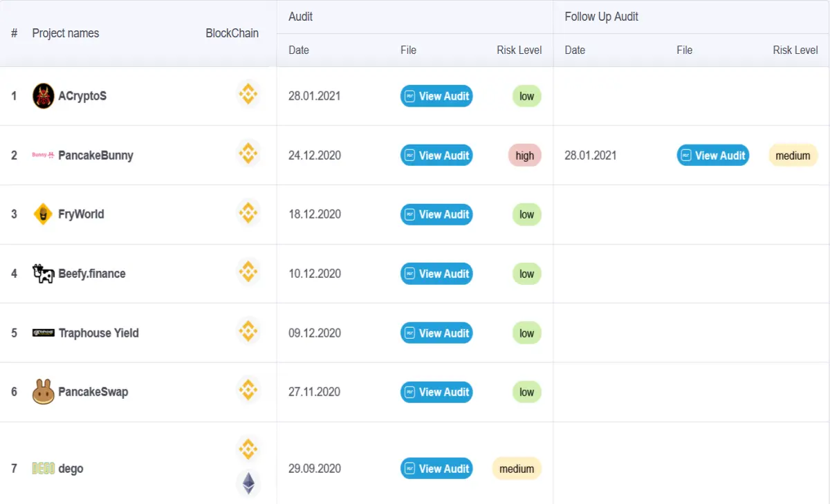Click the FryWorld project name
The width and height of the screenshot is (830, 504).
click(81, 214)
